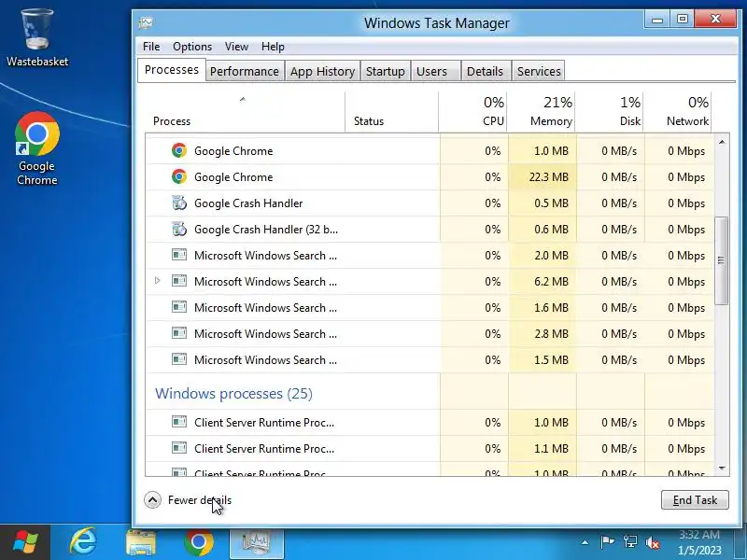Sort by the Network column header
The width and height of the screenshot is (747, 560).
(x=678, y=112)
